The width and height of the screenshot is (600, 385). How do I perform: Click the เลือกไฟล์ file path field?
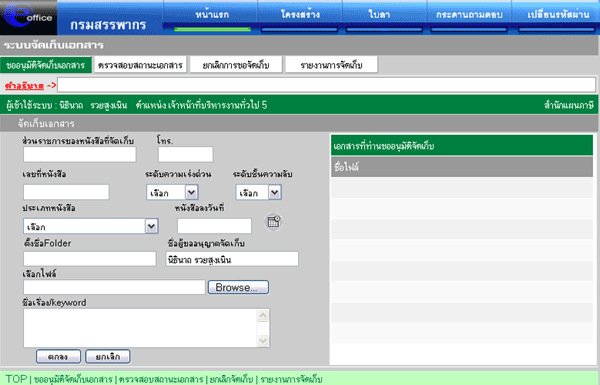coord(114,287)
